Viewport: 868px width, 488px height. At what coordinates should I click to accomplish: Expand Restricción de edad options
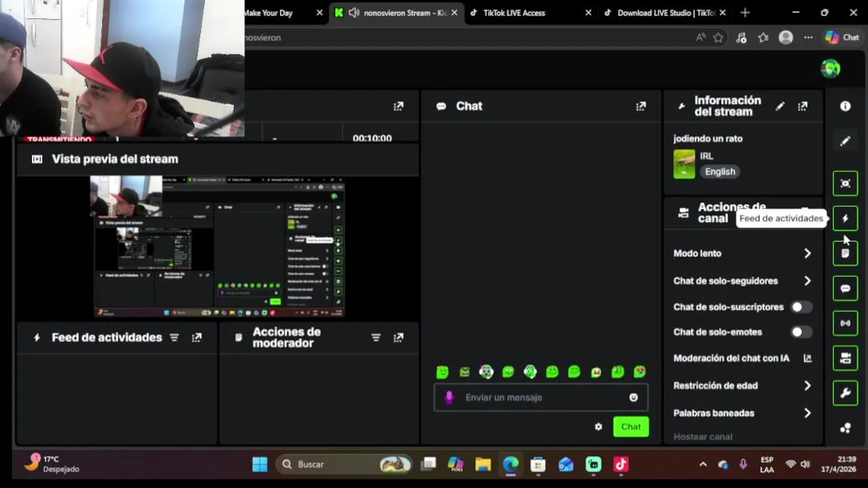point(807,386)
